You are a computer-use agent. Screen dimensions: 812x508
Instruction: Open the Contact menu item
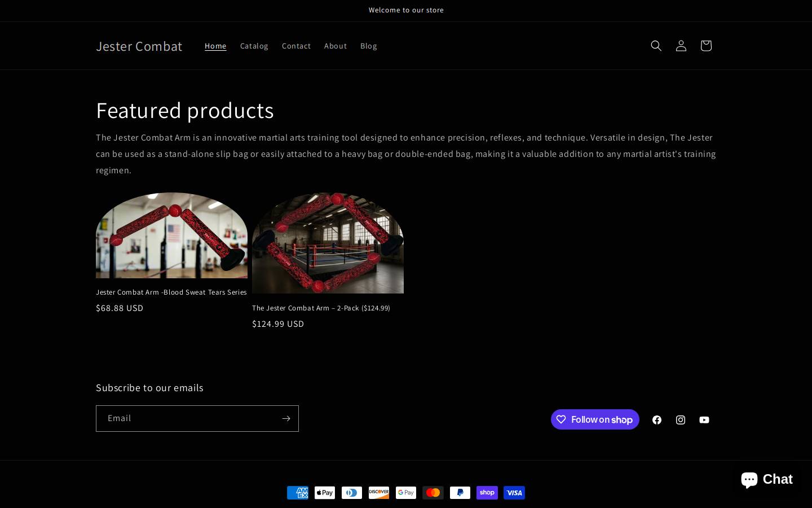coord(296,46)
